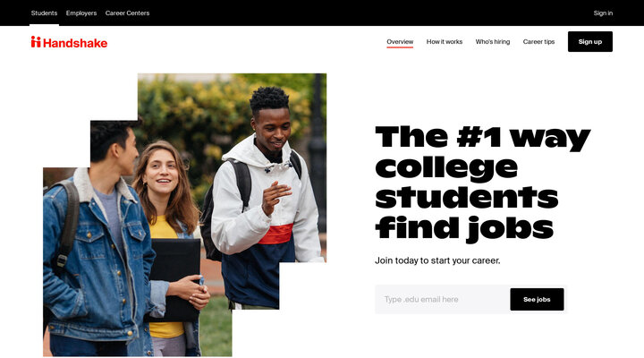Go to Who's hiring

[493, 41]
